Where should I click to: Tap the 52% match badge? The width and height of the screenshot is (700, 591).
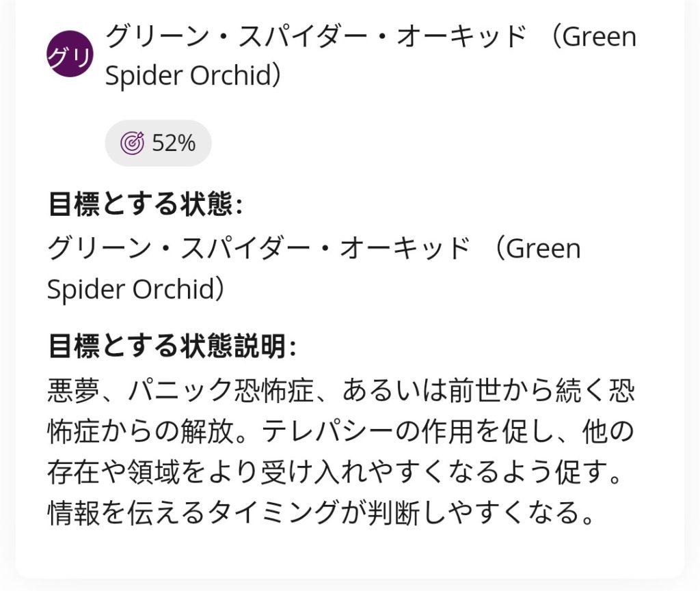tap(158, 143)
